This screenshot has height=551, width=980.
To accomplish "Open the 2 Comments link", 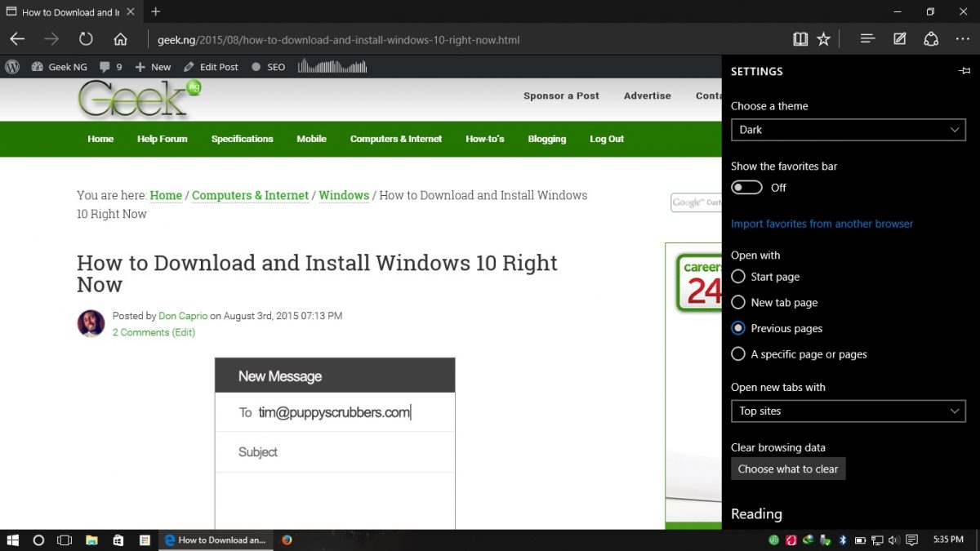I will pos(141,332).
